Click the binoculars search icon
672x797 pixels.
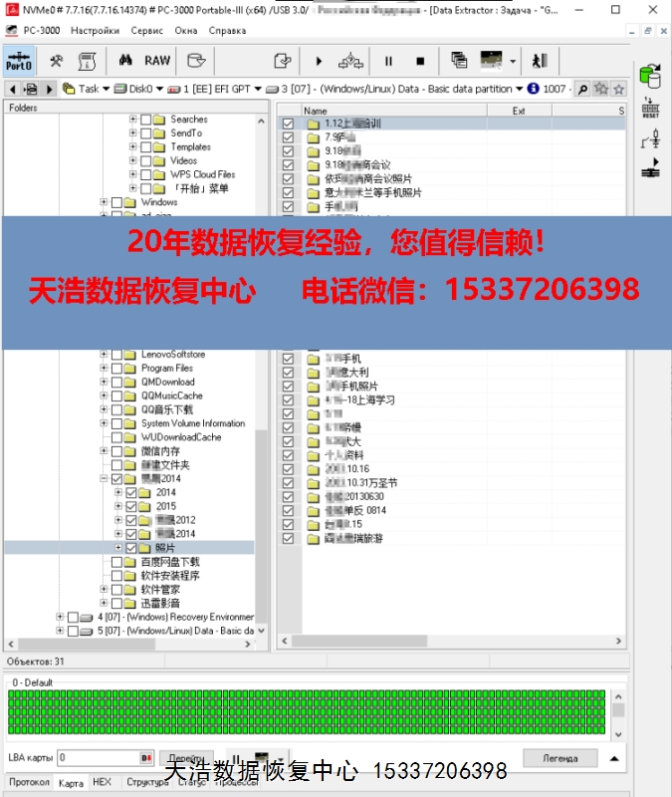pyautogui.click(x=126, y=61)
